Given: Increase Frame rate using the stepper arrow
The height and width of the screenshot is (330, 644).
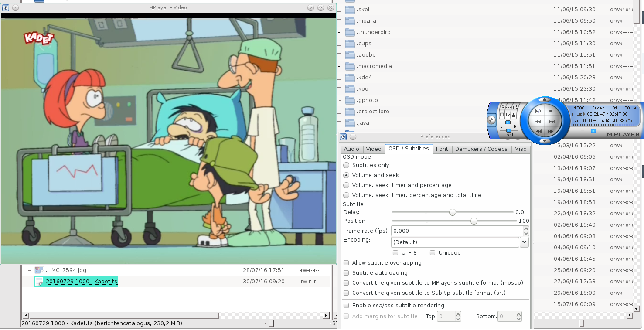Looking at the screenshot, I should point(526,229).
